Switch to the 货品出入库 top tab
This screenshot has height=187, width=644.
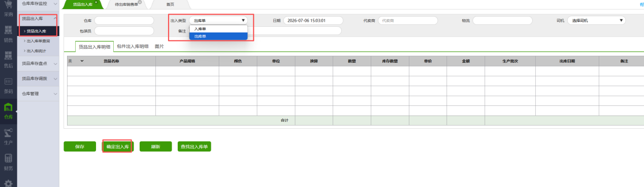82,4
